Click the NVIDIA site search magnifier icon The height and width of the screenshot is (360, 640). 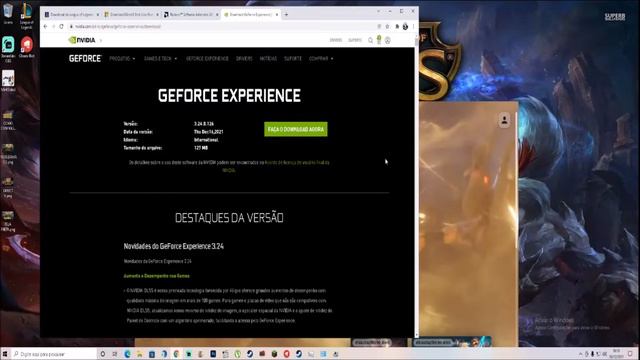pyautogui.click(x=370, y=40)
